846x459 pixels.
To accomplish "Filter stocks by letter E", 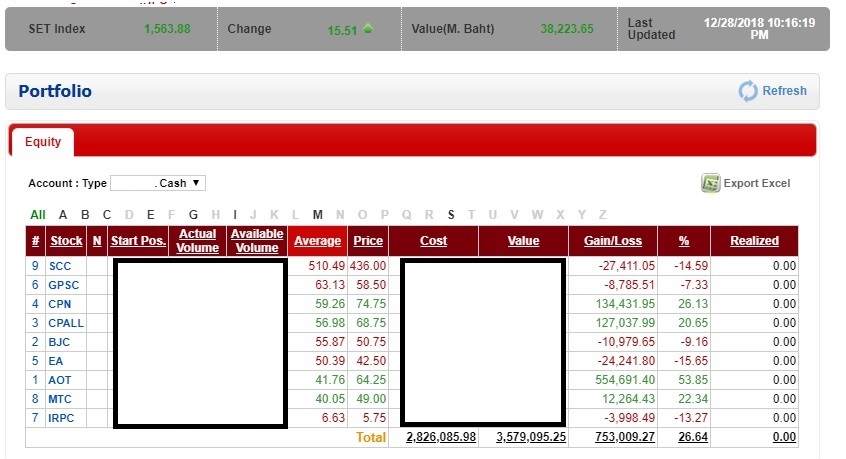I will pos(151,215).
